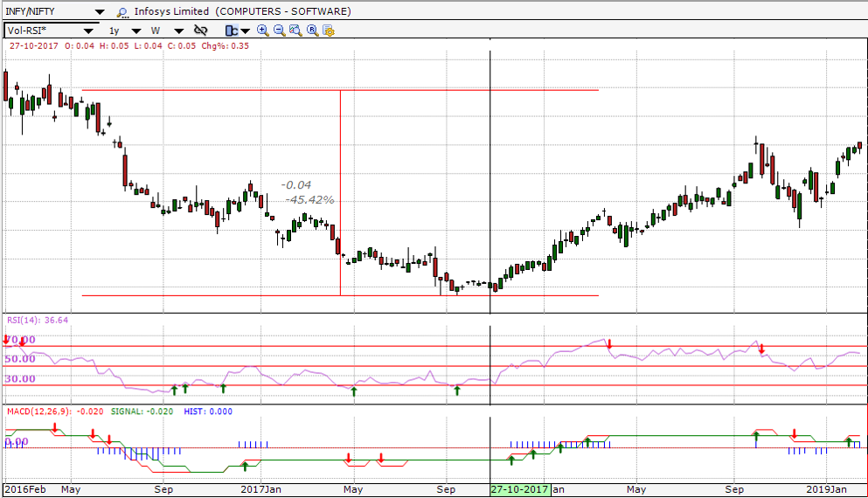868x498 pixels.
Task: Toggle the chart link chain icon
Action: click(x=200, y=30)
